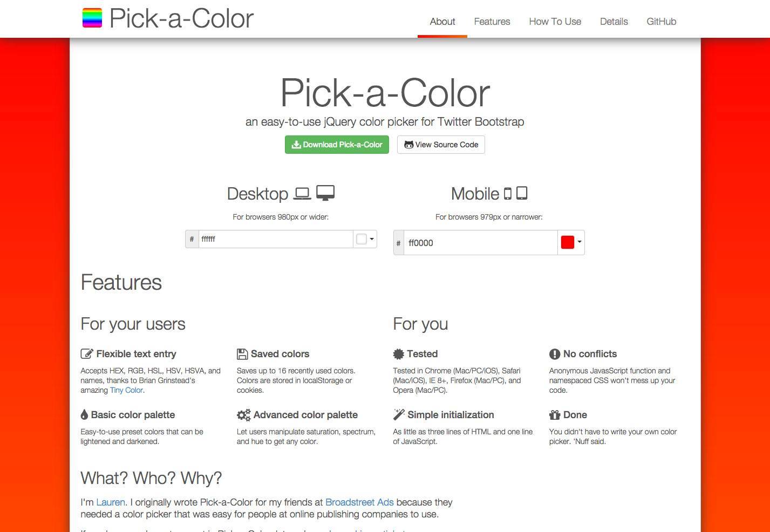Click the Done gift box icon
Image resolution: width=770 pixels, height=532 pixels.
[555, 415]
